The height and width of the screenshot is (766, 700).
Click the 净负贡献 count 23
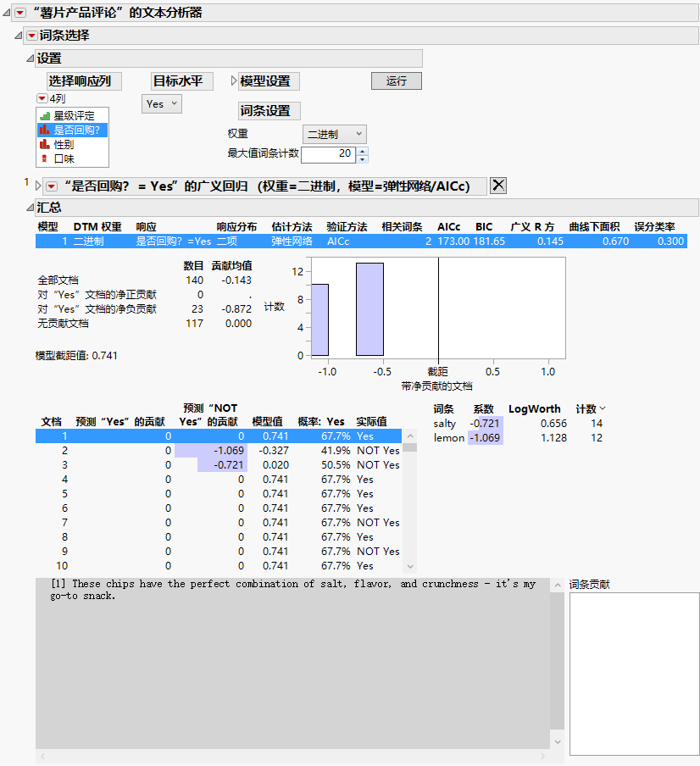point(197,309)
